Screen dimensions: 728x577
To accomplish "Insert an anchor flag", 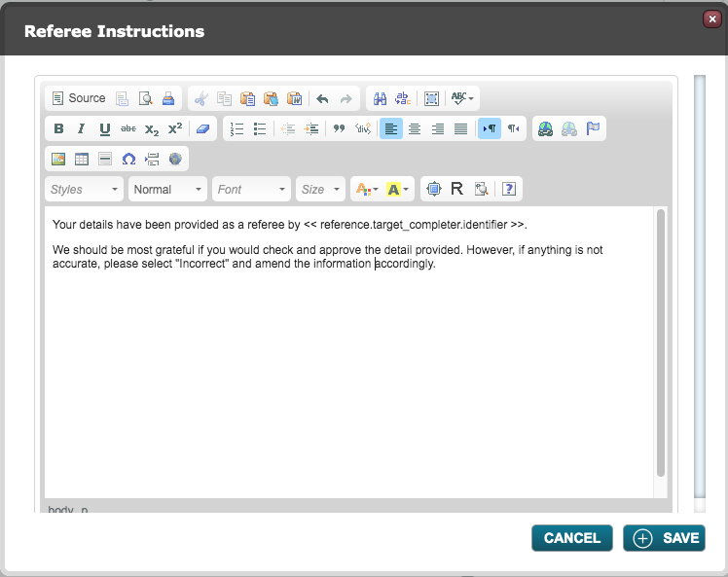I will [593, 128].
